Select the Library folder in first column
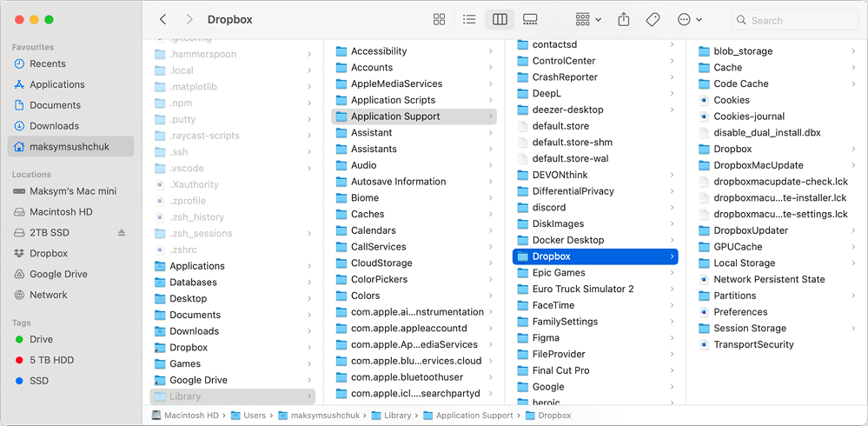This screenshot has height=426, width=868. [x=233, y=396]
